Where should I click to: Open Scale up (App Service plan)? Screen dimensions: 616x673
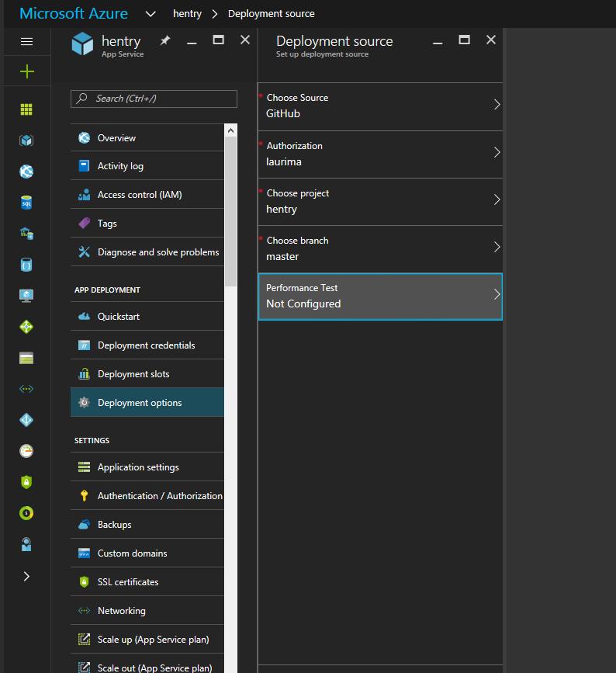147,640
